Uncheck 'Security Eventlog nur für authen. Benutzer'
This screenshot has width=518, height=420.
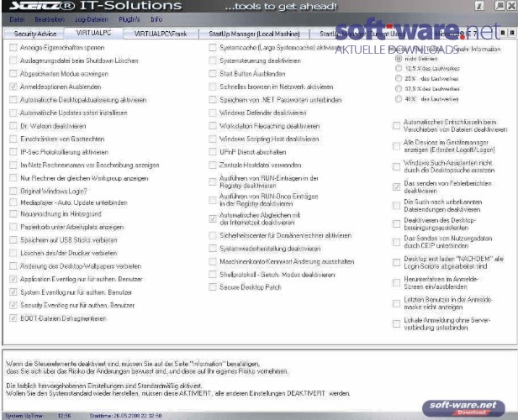click(x=13, y=305)
